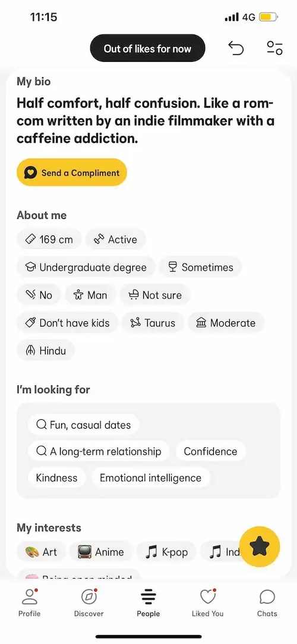Select the 169 cm height chip

pyautogui.click(x=49, y=240)
